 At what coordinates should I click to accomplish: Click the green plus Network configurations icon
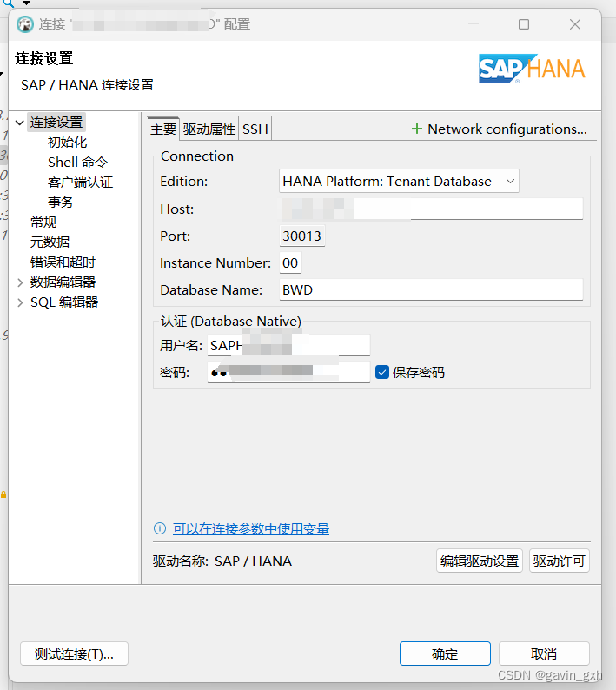416,129
